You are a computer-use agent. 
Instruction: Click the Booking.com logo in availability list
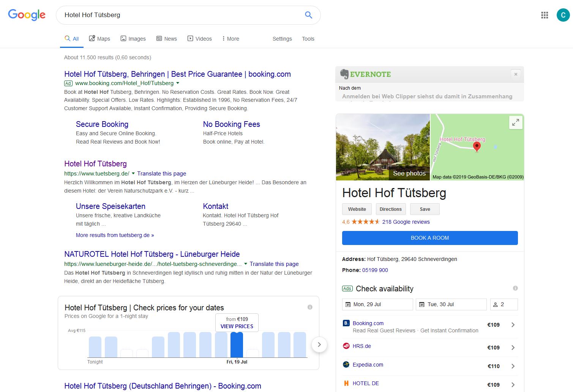[x=346, y=323]
